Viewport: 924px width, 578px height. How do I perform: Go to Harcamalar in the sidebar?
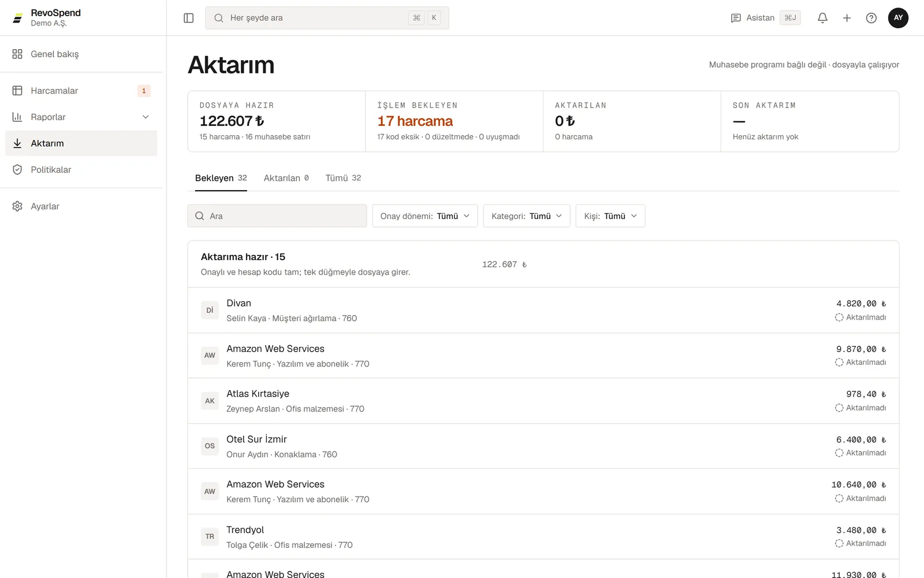81,91
